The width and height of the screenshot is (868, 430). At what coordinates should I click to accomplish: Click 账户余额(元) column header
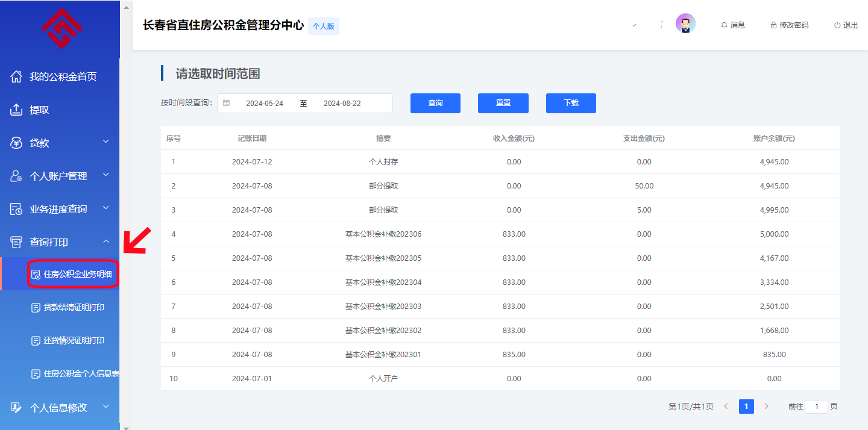point(774,138)
